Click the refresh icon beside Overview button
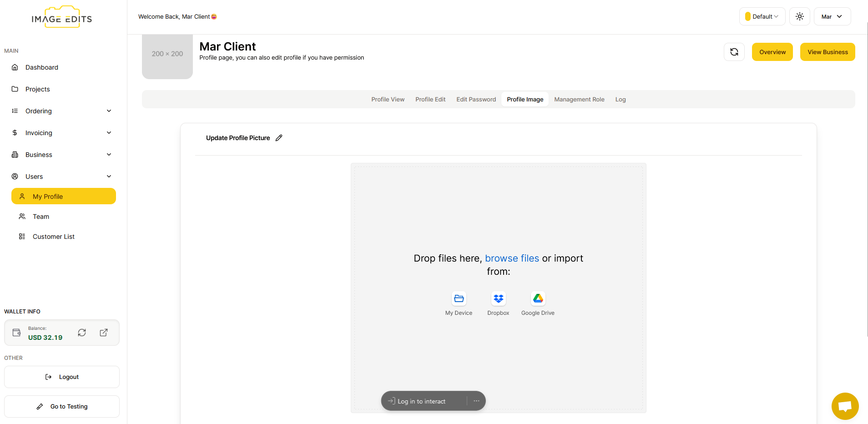Viewport: 868px width, 424px height. point(734,52)
